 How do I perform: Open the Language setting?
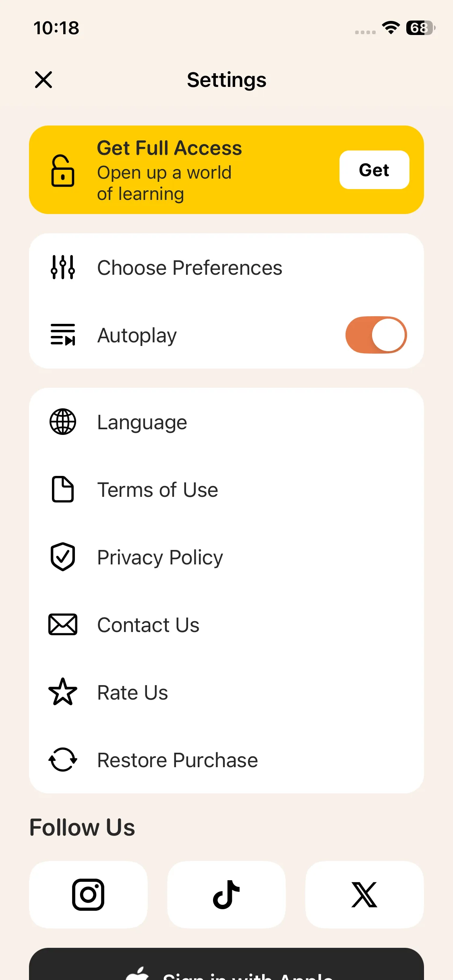click(142, 422)
